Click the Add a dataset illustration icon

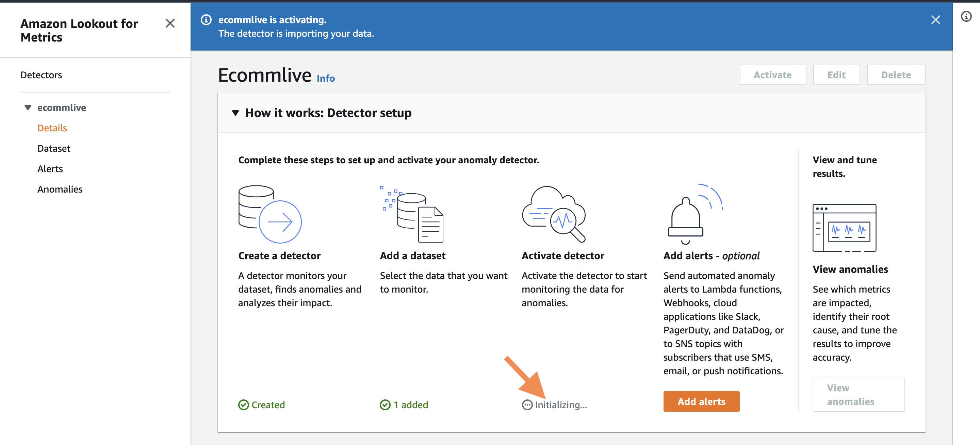[x=412, y=214]
